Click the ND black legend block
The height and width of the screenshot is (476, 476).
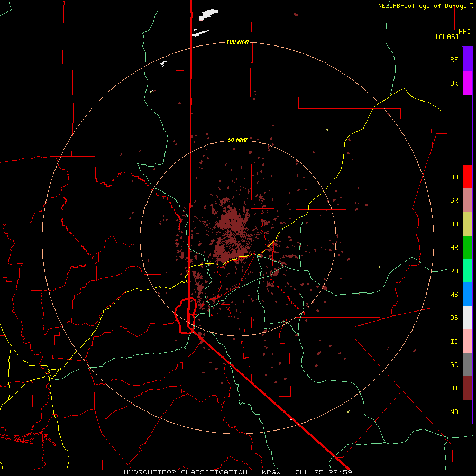pos(467,411)
